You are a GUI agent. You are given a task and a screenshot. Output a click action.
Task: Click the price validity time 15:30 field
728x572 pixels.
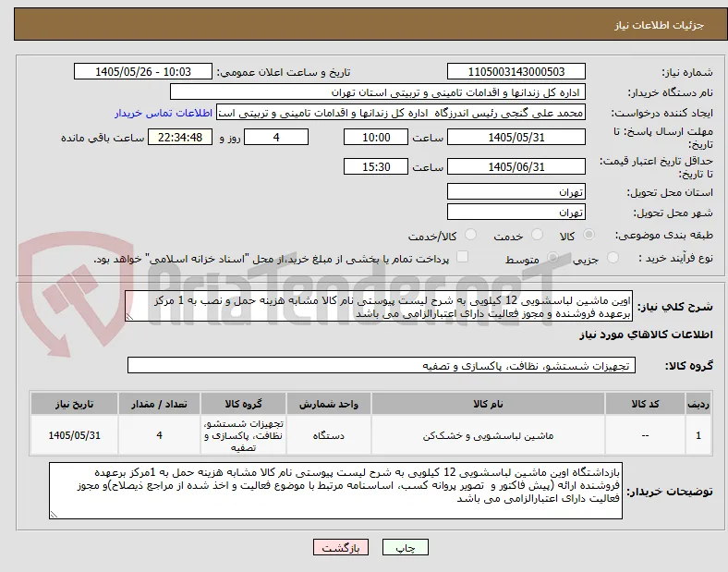(x=376, y=166)
